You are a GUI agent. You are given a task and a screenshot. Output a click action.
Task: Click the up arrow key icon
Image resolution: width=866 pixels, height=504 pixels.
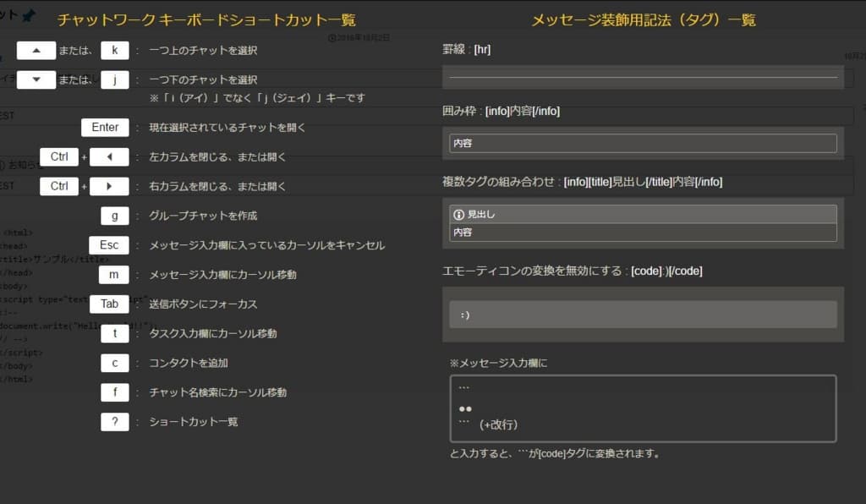pos(36,50)
